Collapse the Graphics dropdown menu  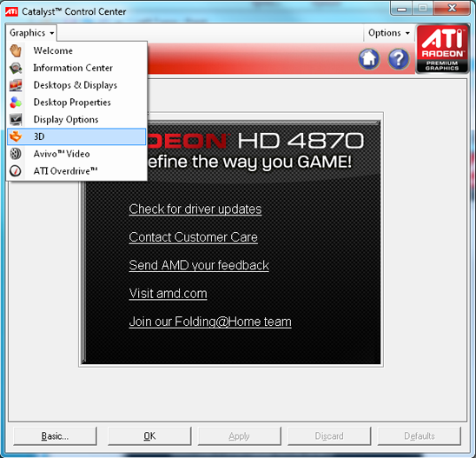tap(31, 33)
